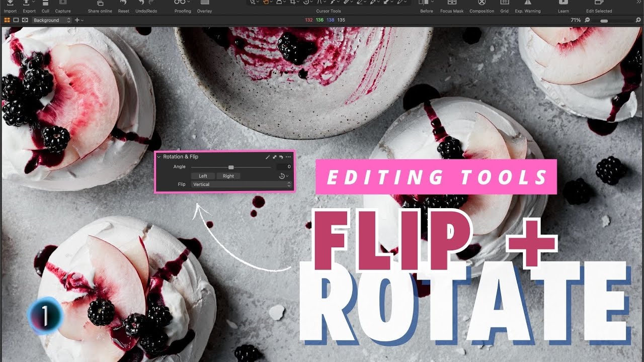Open Rotation & Flip more options menu
This screenshot has width=644, height=362.
pyautogui.click(x=288, y=157)
